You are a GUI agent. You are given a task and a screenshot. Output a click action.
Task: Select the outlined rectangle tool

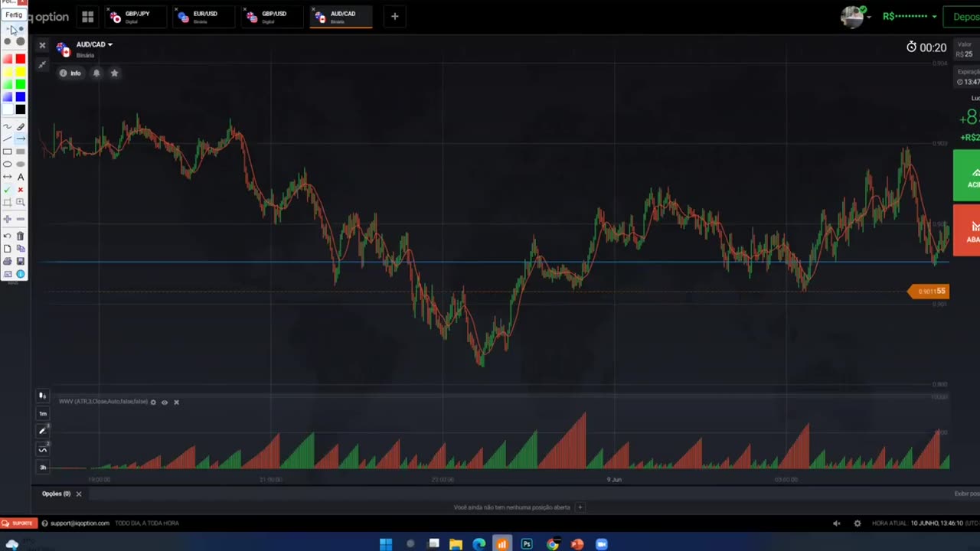pyautogui.click(x=8, y=152)
